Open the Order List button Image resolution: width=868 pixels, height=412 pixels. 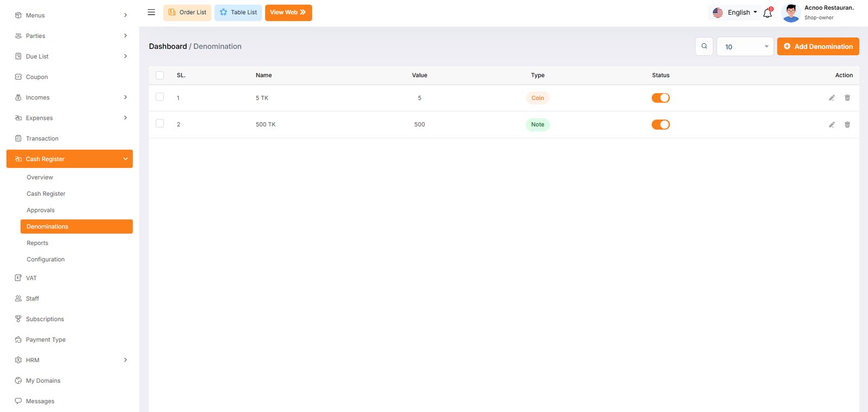(187, 12)
